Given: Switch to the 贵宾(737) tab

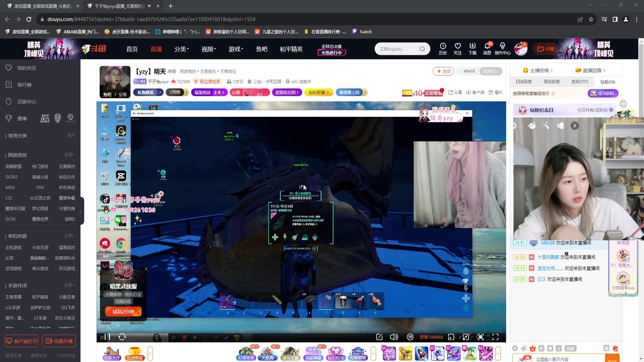Looking at the screenshot, I should click(x=580, y=82).
